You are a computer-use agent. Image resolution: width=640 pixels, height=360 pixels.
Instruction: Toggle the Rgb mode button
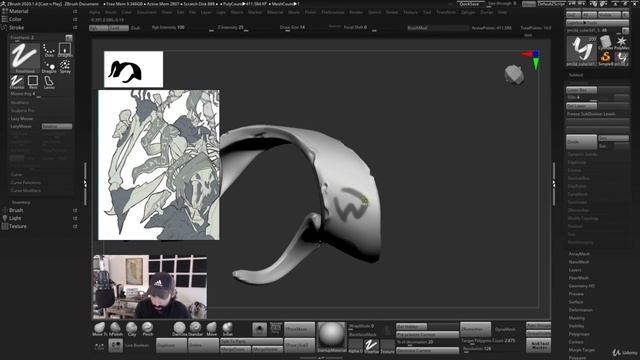pos(98,28)
